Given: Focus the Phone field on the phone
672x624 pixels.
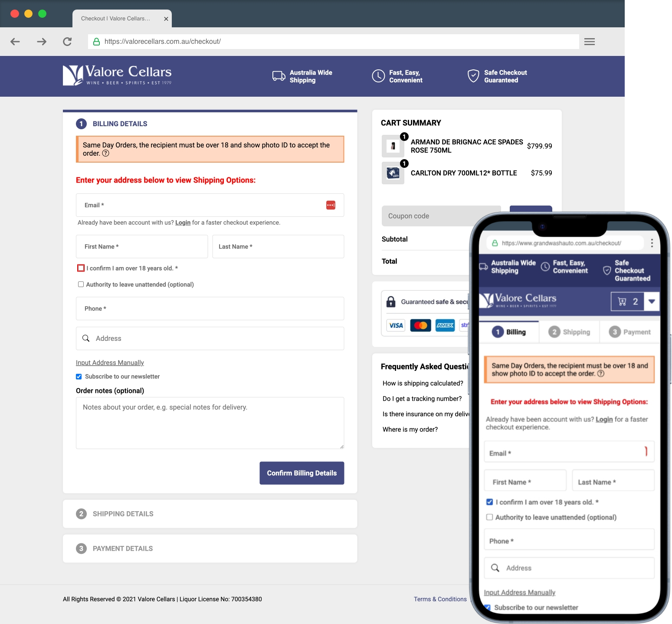Looking at the screenshot, I should point(569,540).
